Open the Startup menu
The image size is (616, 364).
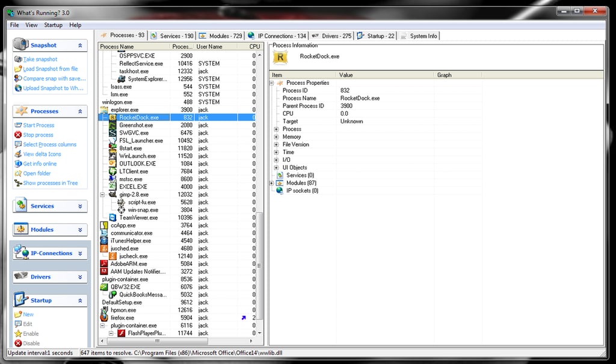point(53,25)
